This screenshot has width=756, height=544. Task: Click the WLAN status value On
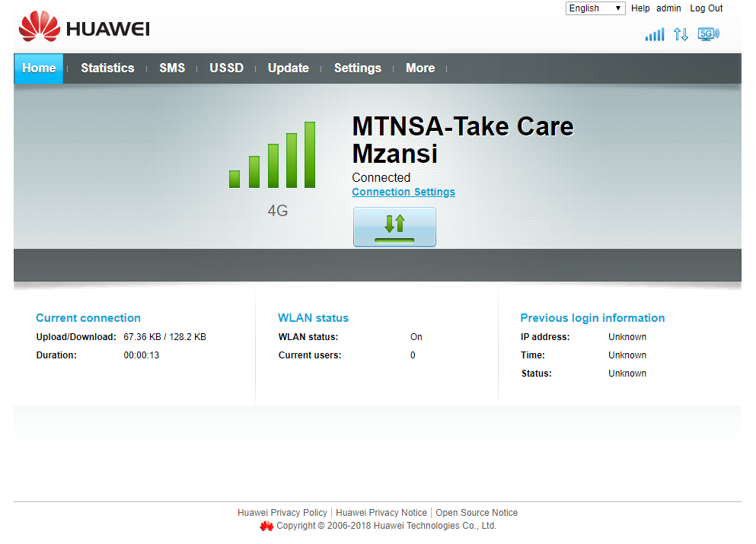click(x=416, y=337)
